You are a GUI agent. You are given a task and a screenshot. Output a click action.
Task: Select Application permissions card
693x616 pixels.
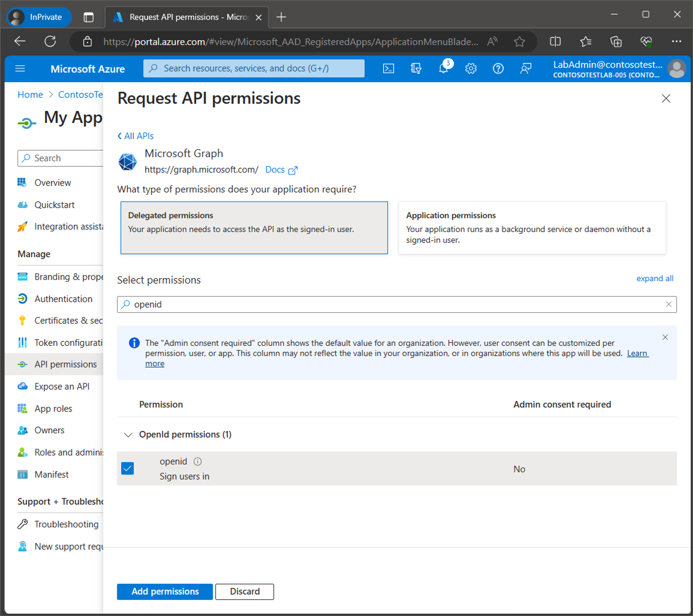(532, 228)
